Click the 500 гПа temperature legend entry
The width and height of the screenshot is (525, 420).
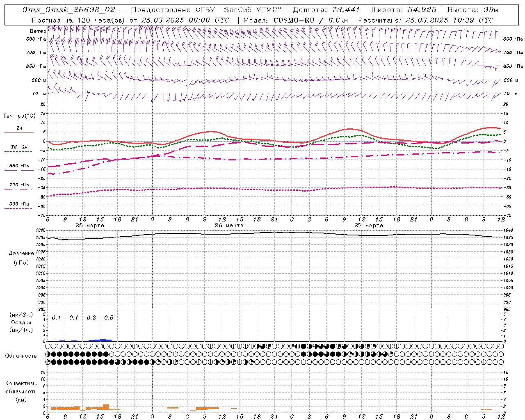(x=19, y=204)
